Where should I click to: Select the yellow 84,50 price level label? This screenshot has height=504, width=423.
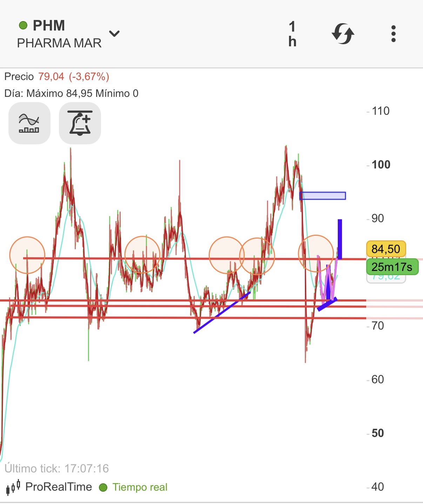point(386,249)
